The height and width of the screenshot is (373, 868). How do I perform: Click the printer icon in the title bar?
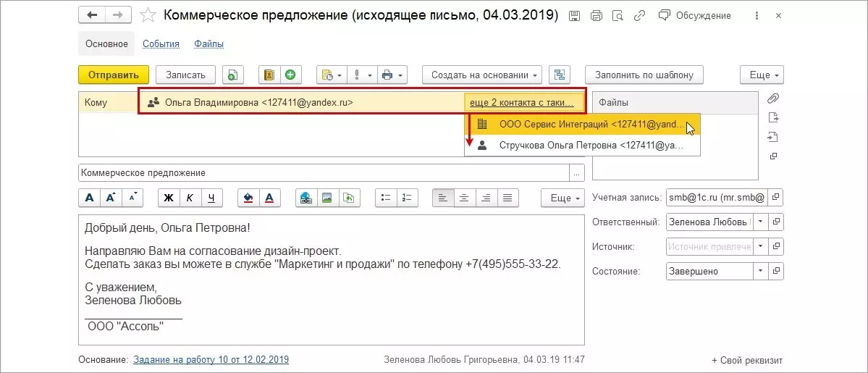[597, 15]
